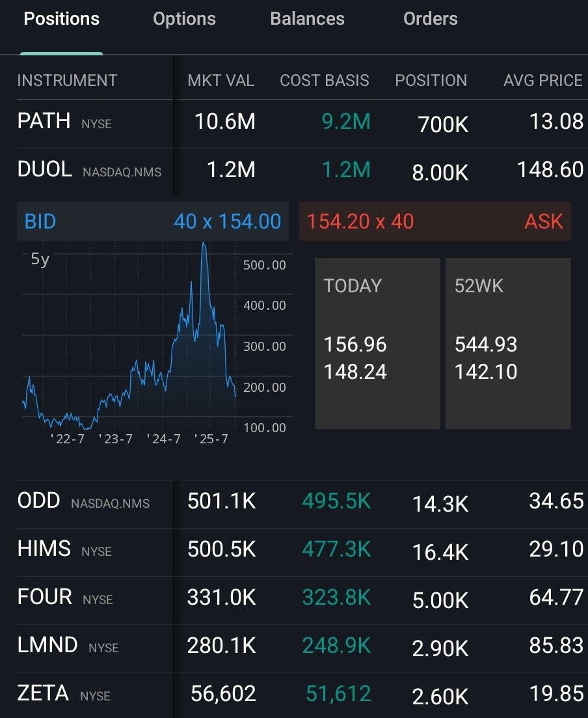Sort by the COST BASIS column
The height and width of the screenshot is (718, 588).
324,80
